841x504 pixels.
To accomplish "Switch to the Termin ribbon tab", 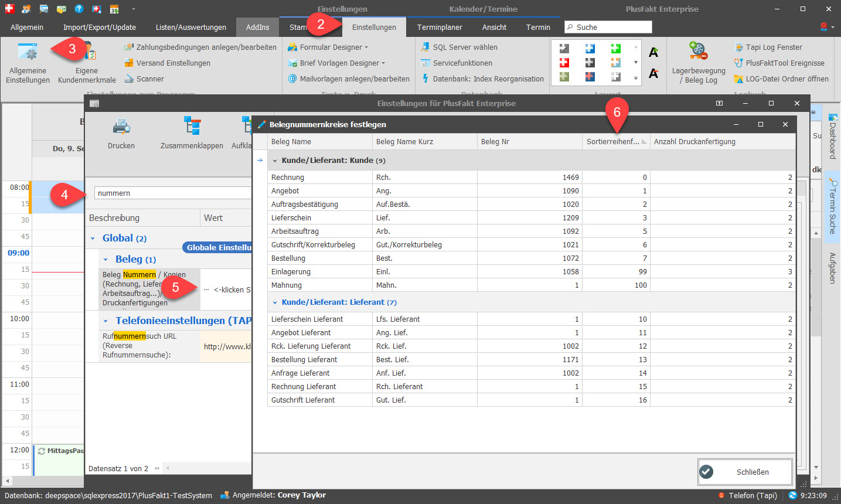I will 538,27.
